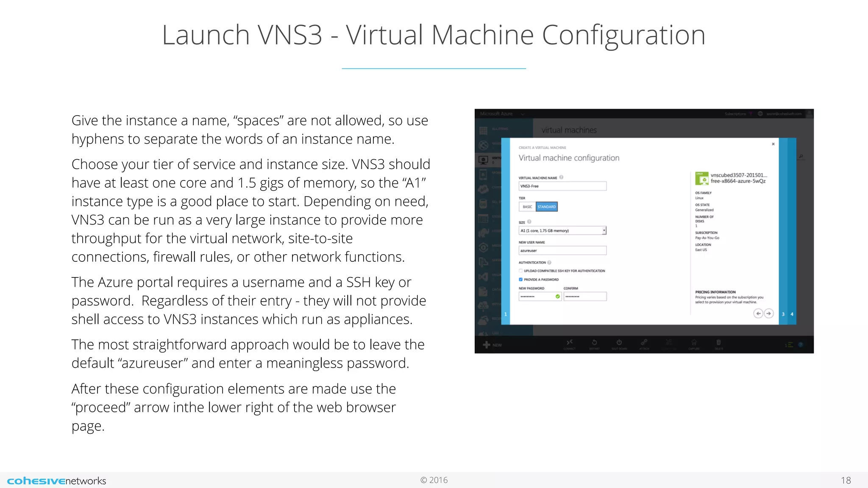The image size is (868, 488).
Task: Enable Upload Compatible SSH Key checkbox
Action: (520, 271)
